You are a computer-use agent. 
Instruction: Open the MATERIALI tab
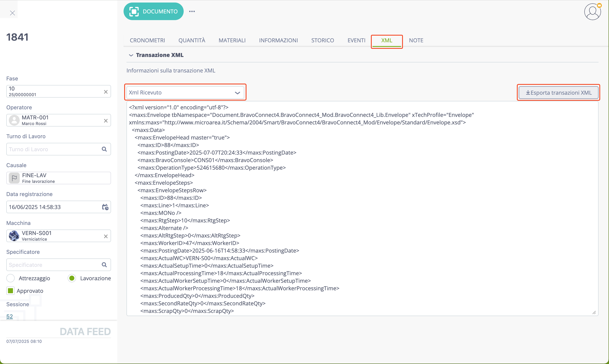pos(232,40)
